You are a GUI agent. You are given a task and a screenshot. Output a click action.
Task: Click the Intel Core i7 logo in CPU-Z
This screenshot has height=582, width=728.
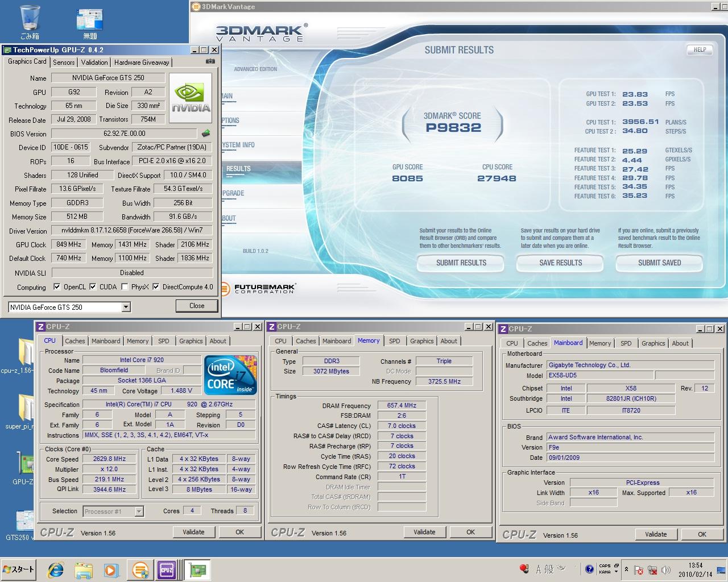coord(230,375)
